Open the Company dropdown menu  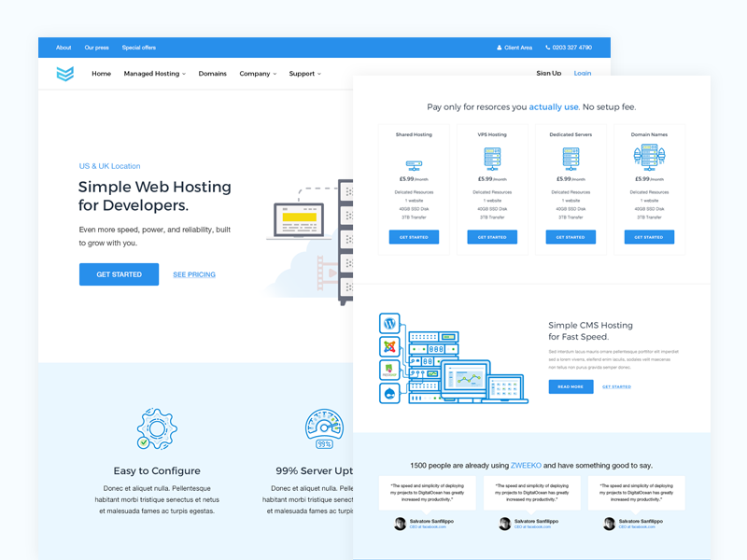(258, 74)
